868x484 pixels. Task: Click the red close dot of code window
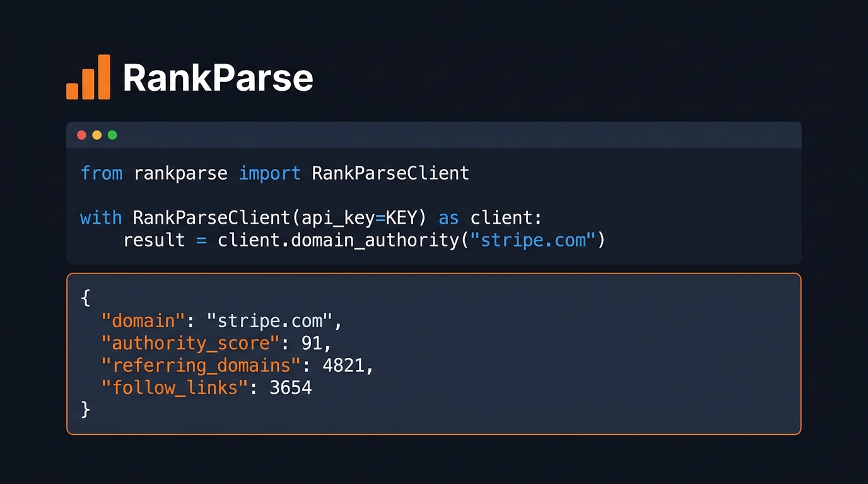pyautogui.click(x=81, y=135)
